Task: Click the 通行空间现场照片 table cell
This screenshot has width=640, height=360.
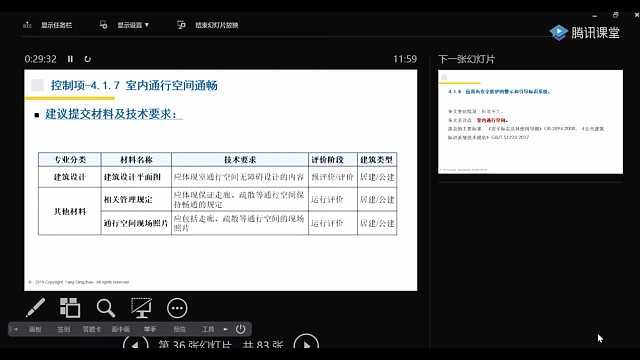Action: (x=136, y=223)
